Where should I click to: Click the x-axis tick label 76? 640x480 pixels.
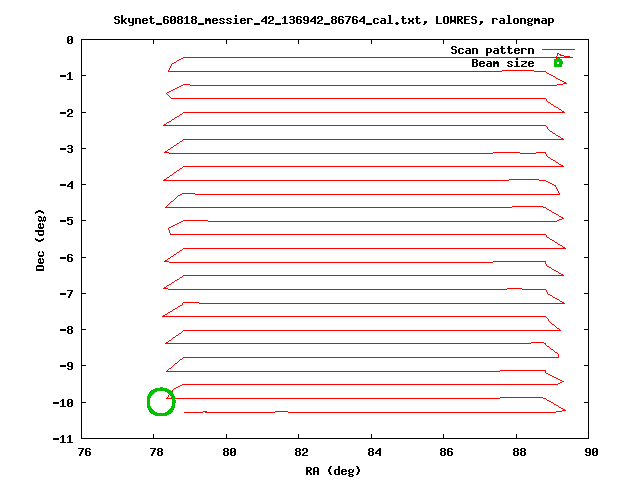point(84,452)
